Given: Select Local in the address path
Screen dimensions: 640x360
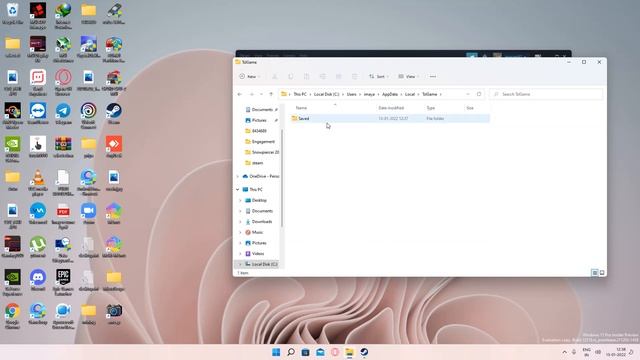Looking at the screenshot, I should [410, 94].
